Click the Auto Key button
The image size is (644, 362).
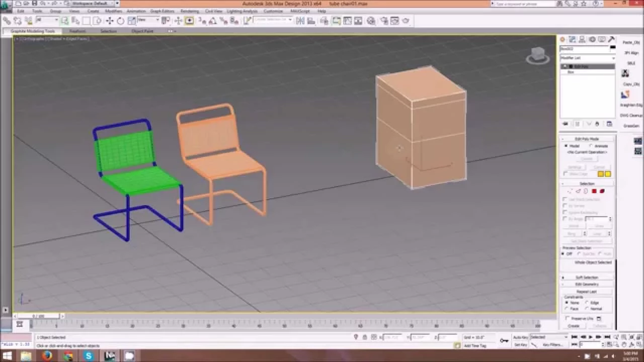(521, 337)
